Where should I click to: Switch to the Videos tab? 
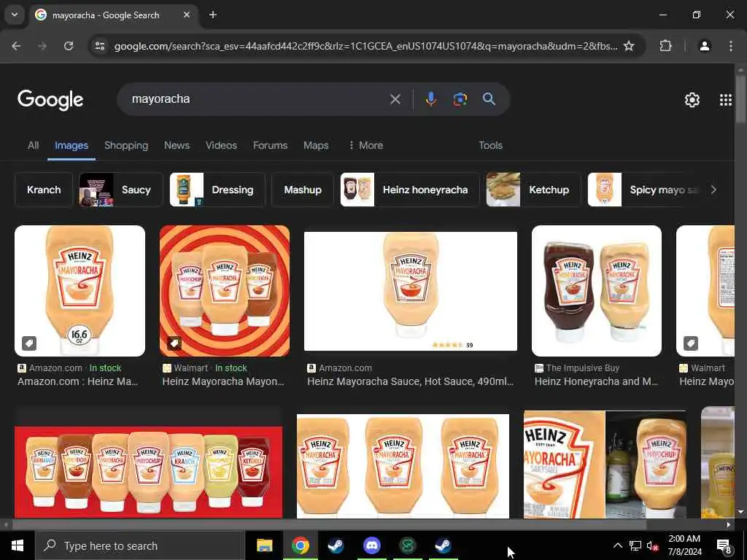coord(221,145)
